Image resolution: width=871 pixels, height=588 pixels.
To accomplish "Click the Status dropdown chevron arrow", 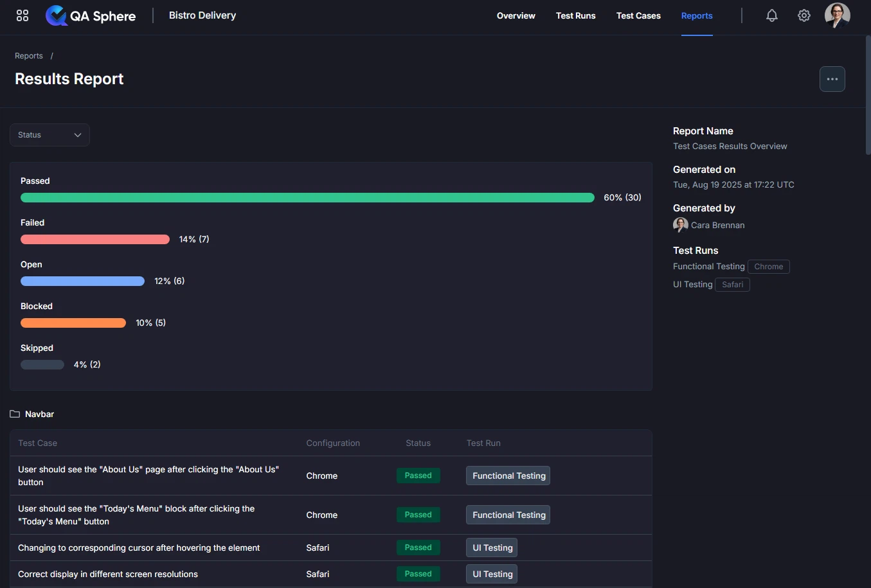I will pos(77,135).
